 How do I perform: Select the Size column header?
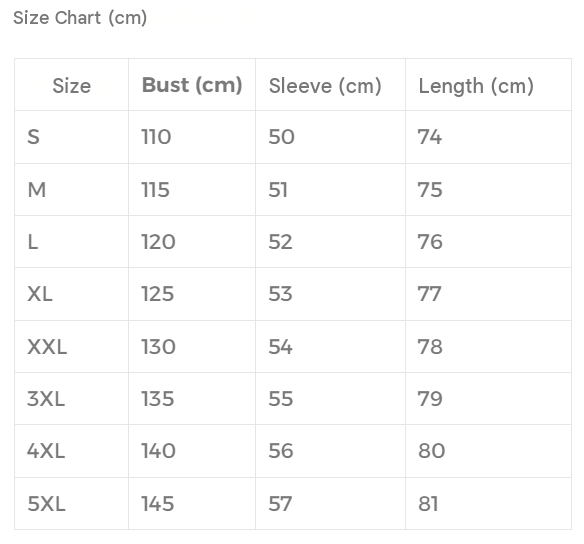pos(72,86)
